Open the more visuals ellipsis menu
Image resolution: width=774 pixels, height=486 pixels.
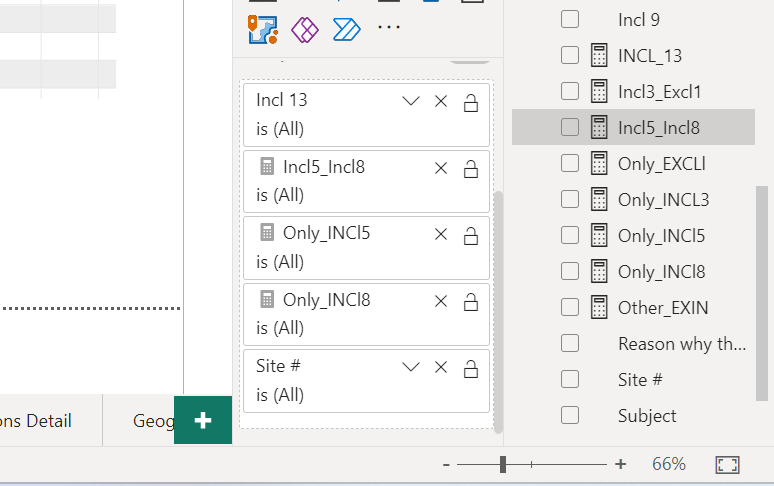389,27
